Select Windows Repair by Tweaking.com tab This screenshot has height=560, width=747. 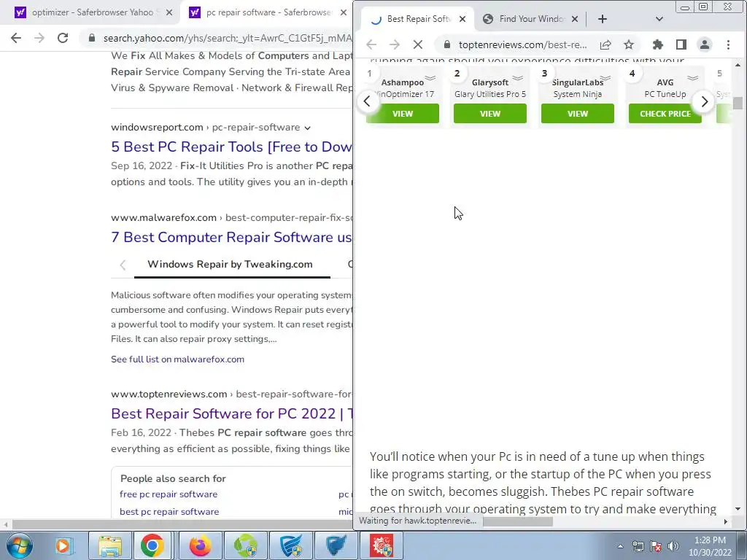point(230,264)
